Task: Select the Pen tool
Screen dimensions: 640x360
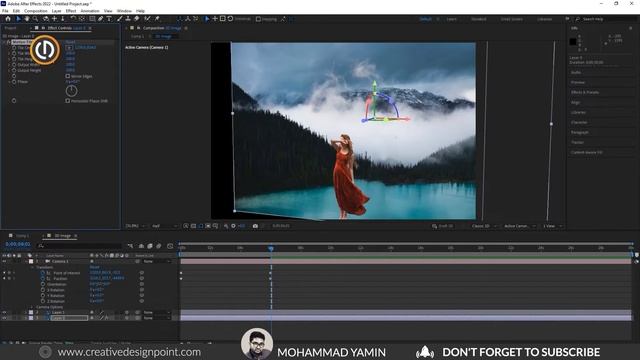Action: (100, 19)
